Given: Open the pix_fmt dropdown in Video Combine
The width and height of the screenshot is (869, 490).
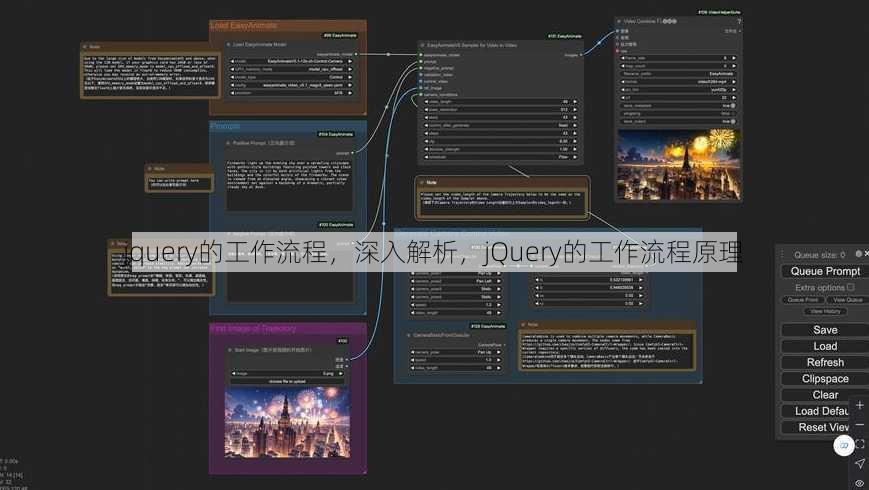Looking at the screenshot, I should coord(678,89).
